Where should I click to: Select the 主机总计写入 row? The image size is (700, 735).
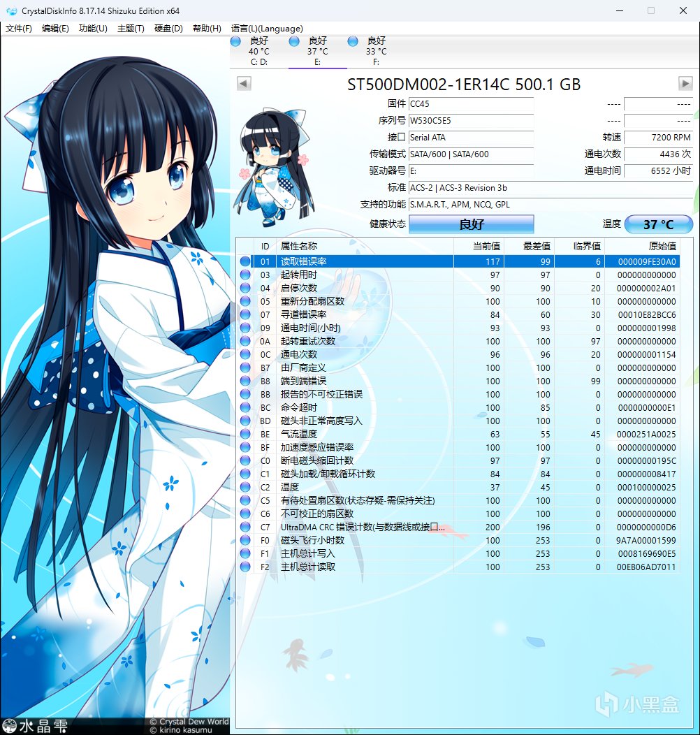(458, 553)
